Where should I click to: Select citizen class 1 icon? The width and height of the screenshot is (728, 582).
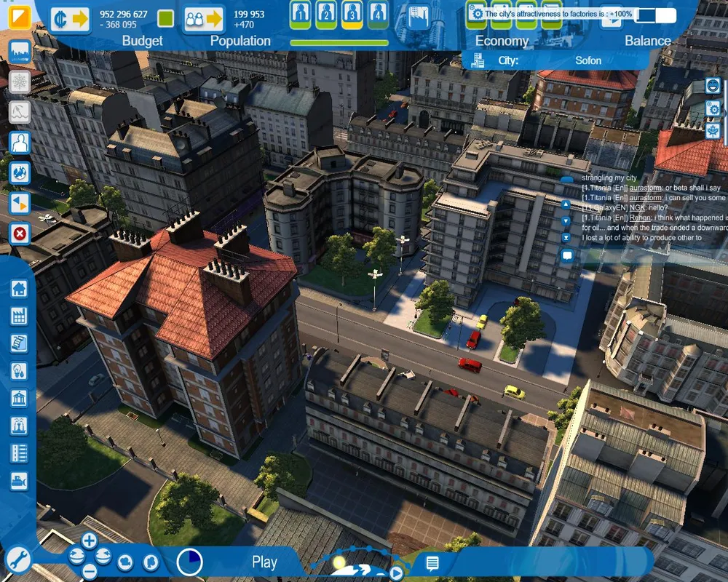coord(301,13)
